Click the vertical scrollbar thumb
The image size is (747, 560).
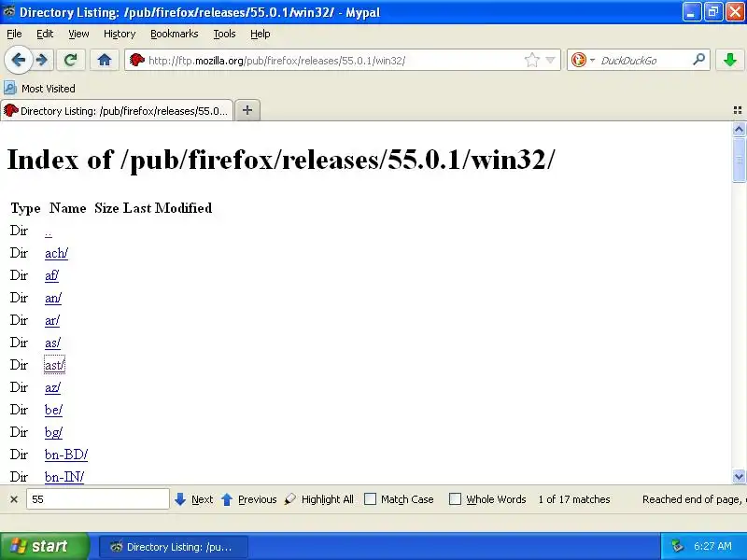point(739,160)
